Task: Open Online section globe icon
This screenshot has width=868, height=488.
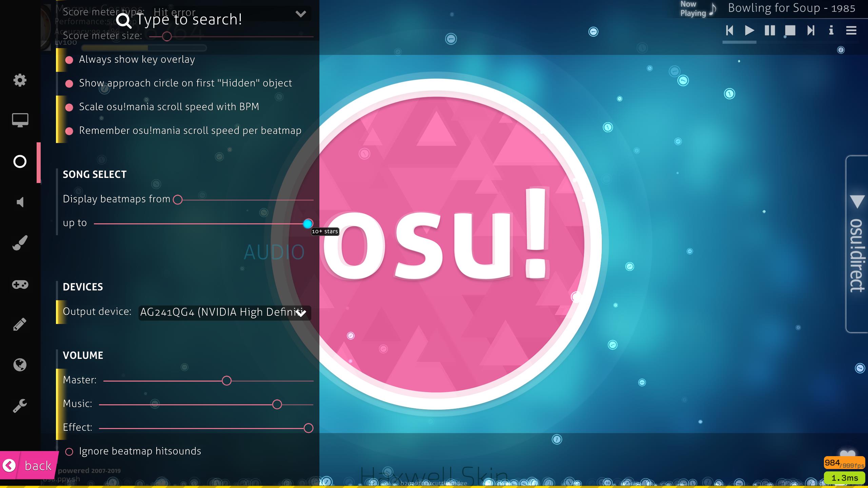Action: click(x=20, y=365)
